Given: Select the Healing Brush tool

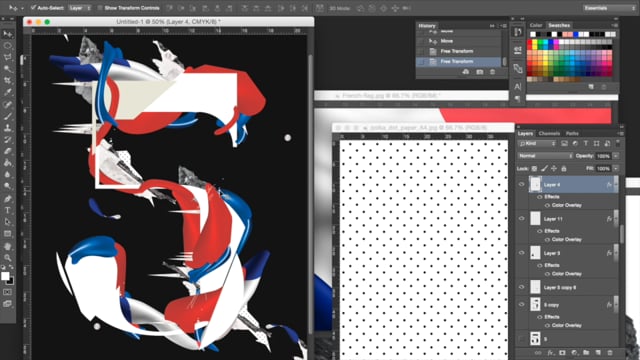Looking at the screenshot, I should [7, 105].
